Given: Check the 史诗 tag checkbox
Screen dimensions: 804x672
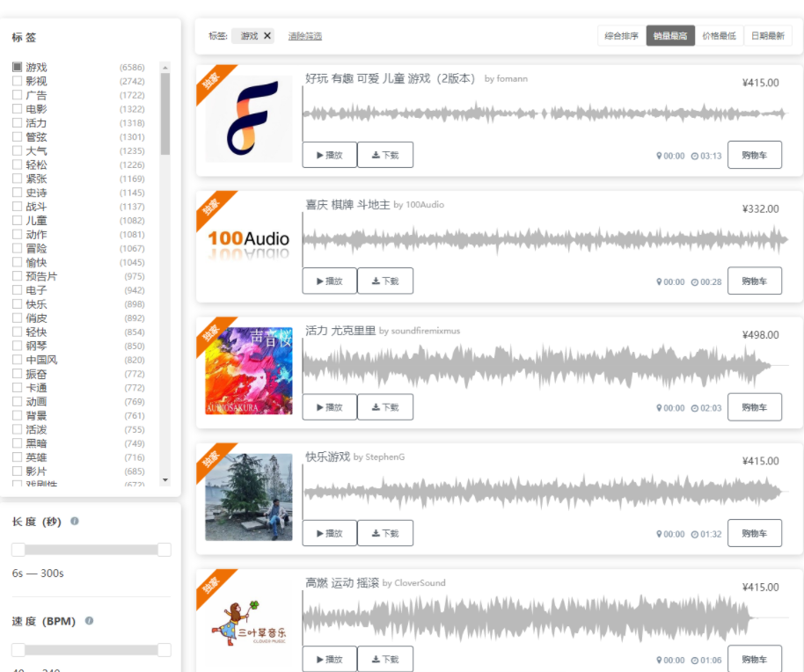Looking at the screenshot, I should [17, 193].
